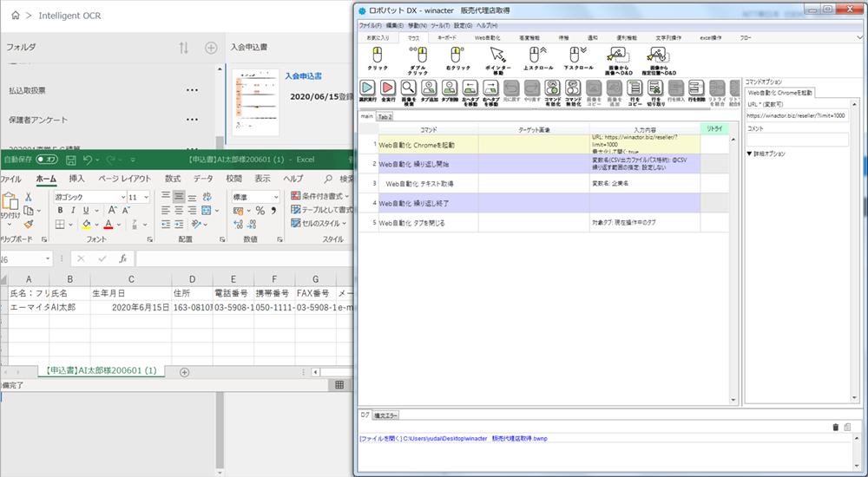Pick the 画像から画像へD&D command

[618, 61]
